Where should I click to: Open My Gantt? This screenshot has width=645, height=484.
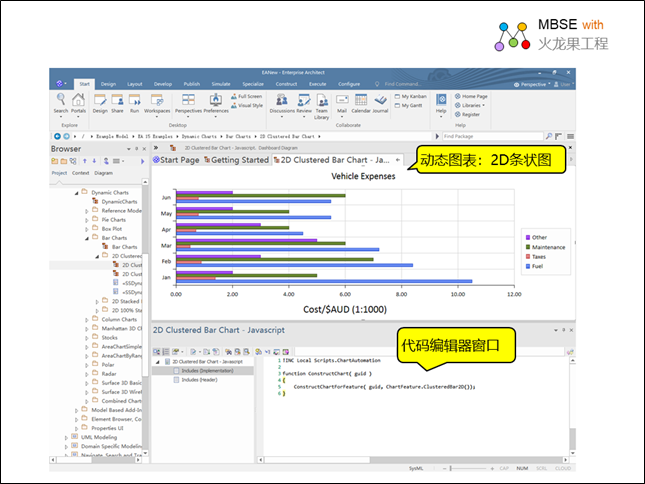pyautogui.click(x=408, y=105)
